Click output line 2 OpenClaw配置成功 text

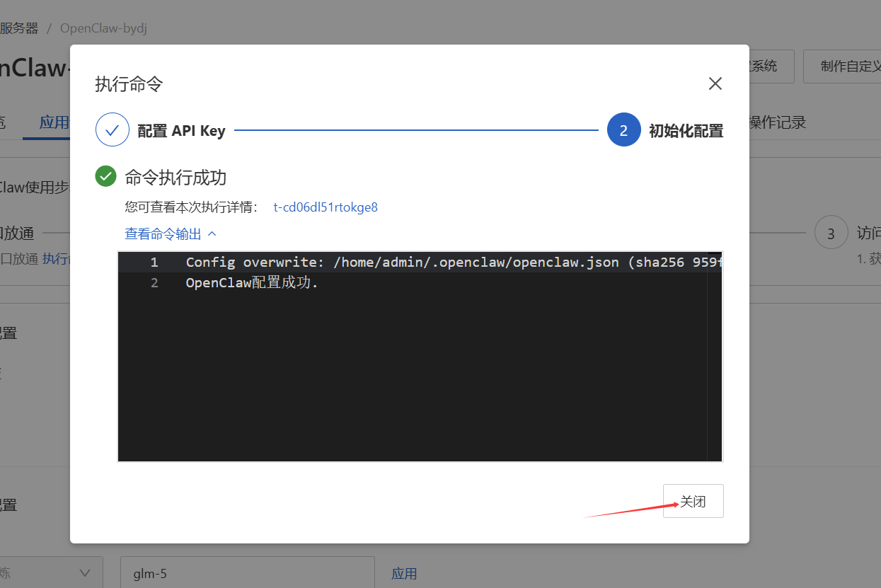tap(252, 283)
